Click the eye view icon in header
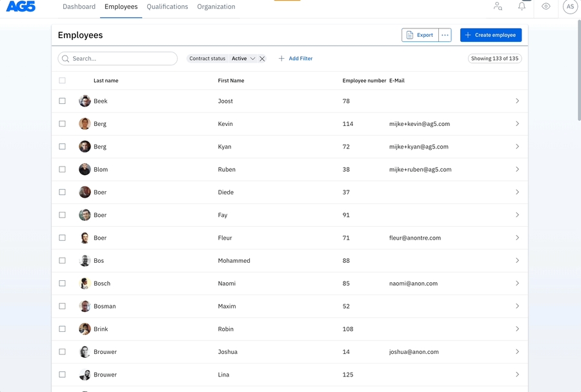Viewport: 581px width, 392px height. 546,6
